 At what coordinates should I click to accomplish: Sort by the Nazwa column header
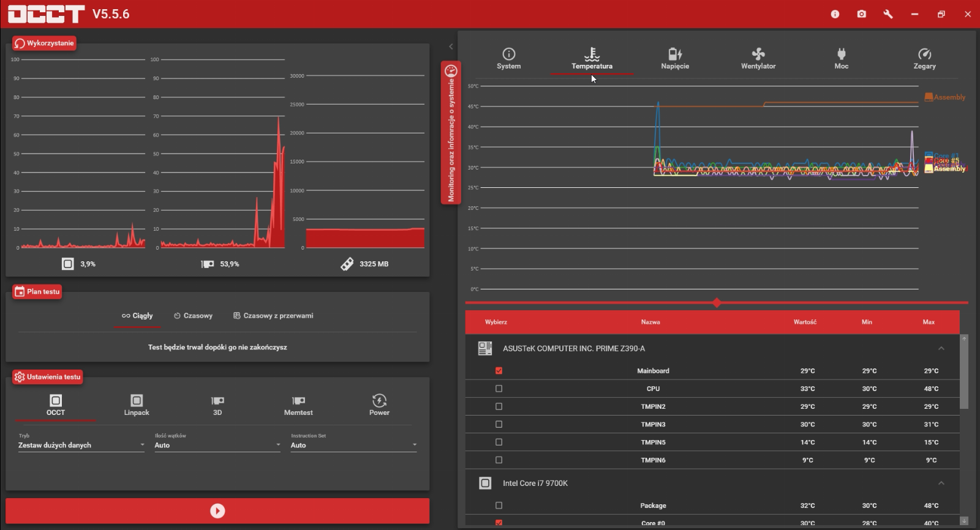[x=650, y=322]
